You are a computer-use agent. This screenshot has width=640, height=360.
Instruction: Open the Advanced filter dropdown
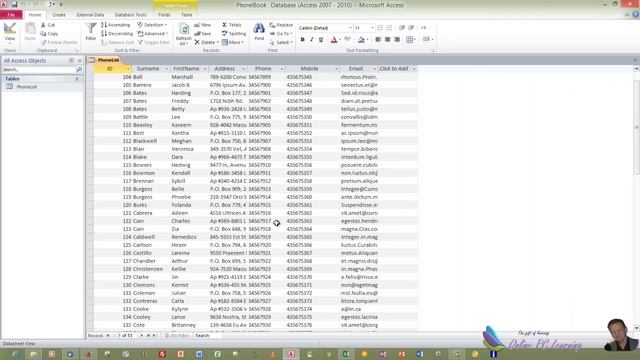pos(153,33)
